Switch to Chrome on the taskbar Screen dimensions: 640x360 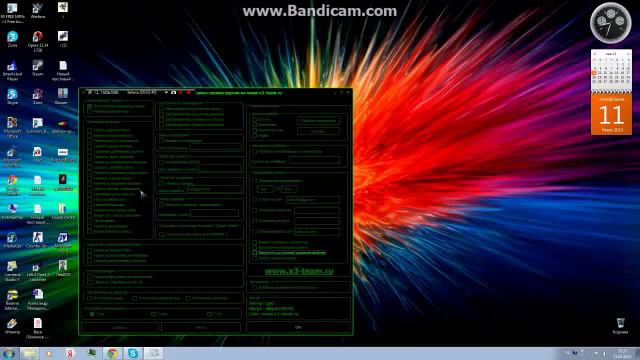[x=112, y=353]
